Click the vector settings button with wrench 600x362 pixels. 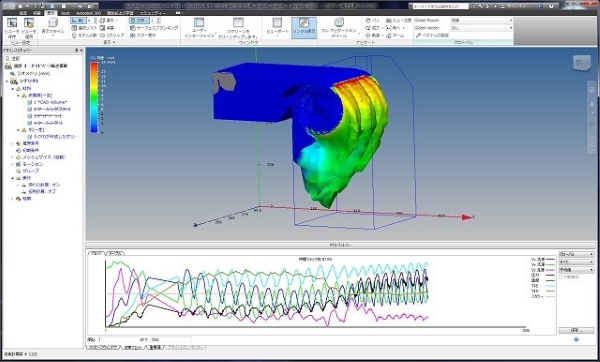click(433, 35)
